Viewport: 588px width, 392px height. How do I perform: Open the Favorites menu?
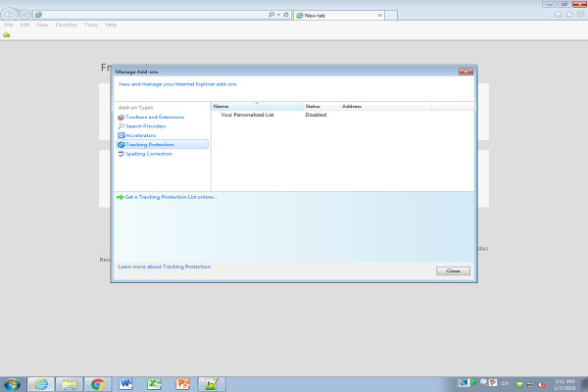(67, 24)
